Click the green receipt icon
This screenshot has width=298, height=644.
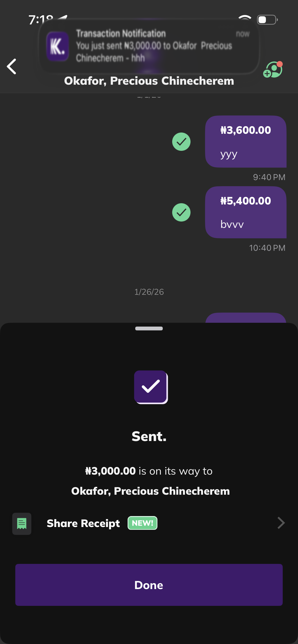(x=22, y=524)
